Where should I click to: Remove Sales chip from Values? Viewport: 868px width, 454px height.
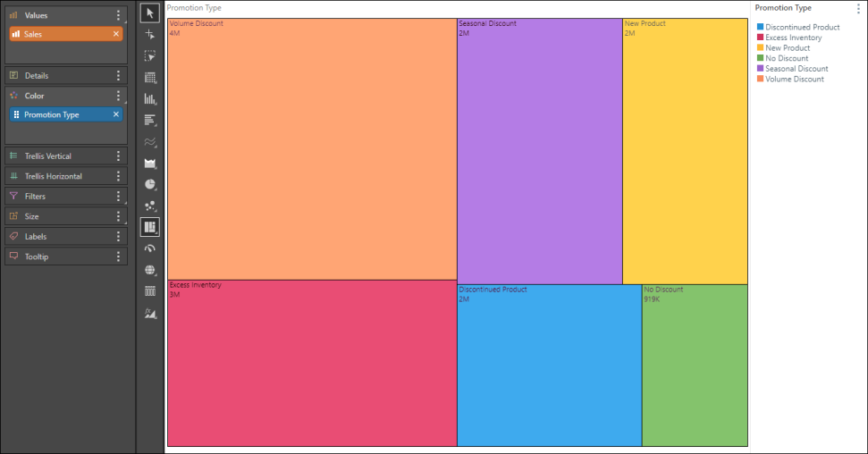click(116, 34)
